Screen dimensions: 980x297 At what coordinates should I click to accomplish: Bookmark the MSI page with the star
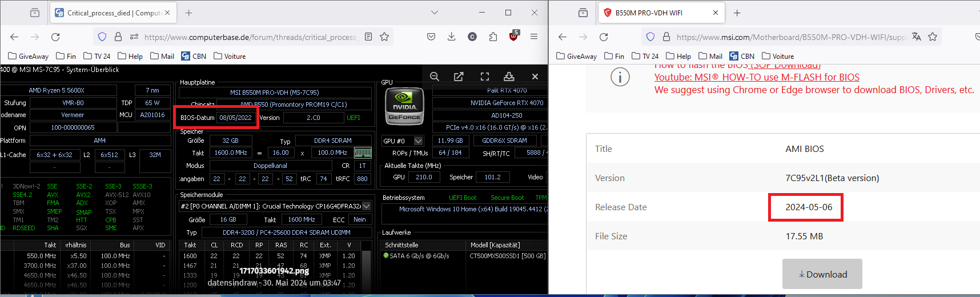coord(933,37)
